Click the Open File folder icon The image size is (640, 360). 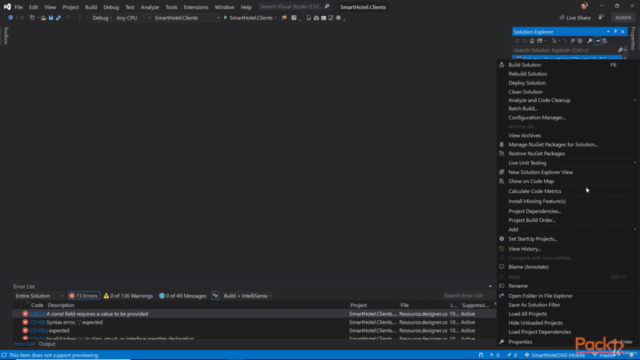click(x=43, y=18)
